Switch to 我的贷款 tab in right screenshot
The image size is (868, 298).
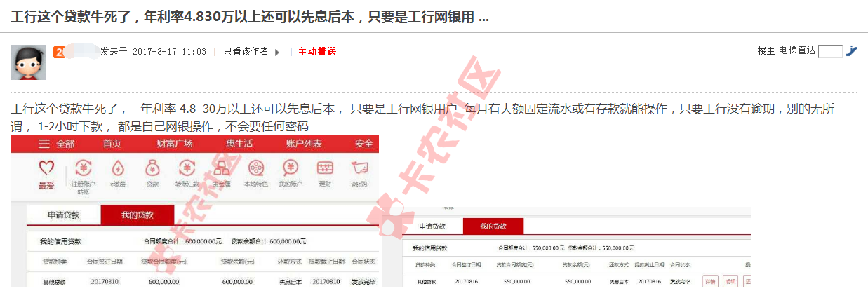point(493,226)
